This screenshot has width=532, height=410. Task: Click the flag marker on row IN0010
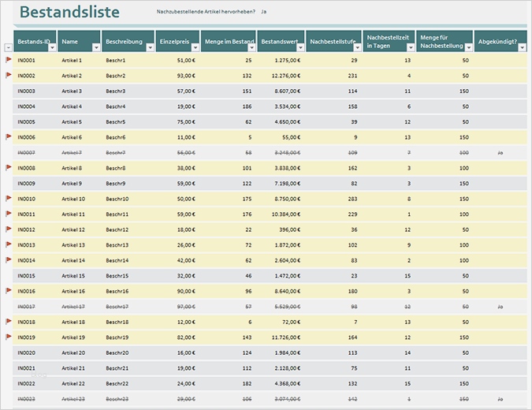point(9,198)
